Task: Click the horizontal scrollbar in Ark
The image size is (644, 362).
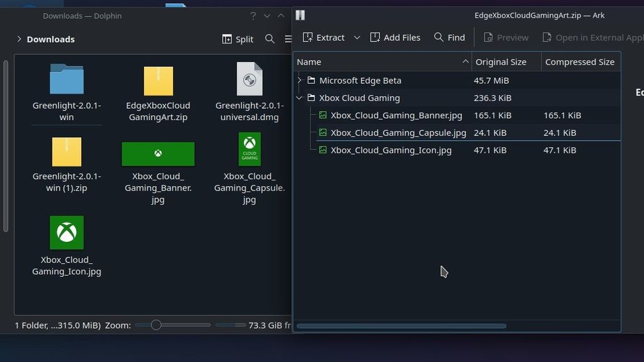Action: click(402, 326)
